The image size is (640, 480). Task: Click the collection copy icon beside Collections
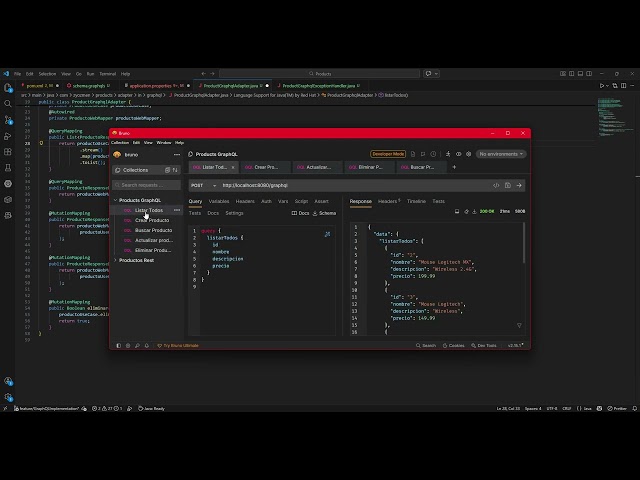[x=167, y=170]
